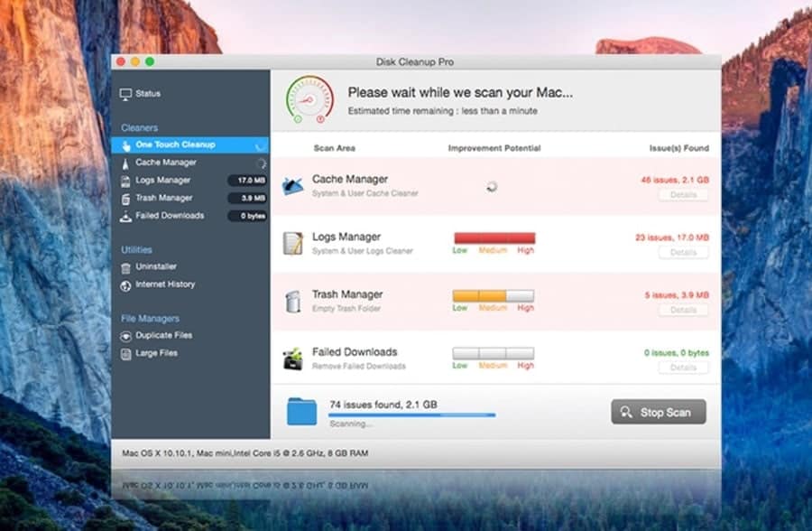Click the Trash Manager bin icon in scan list
This screenshot has width=812, height=531.
click(x=292, y=301)
